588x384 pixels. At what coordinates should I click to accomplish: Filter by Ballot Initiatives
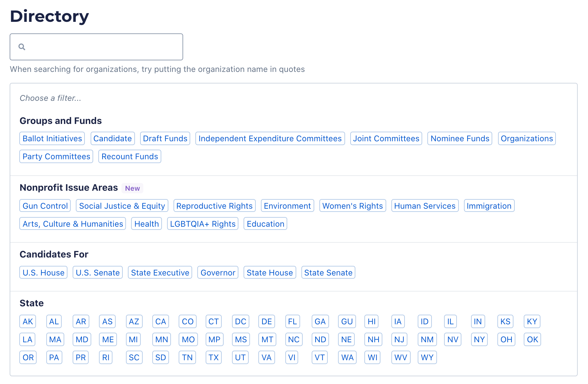click(x=52, y=138)
